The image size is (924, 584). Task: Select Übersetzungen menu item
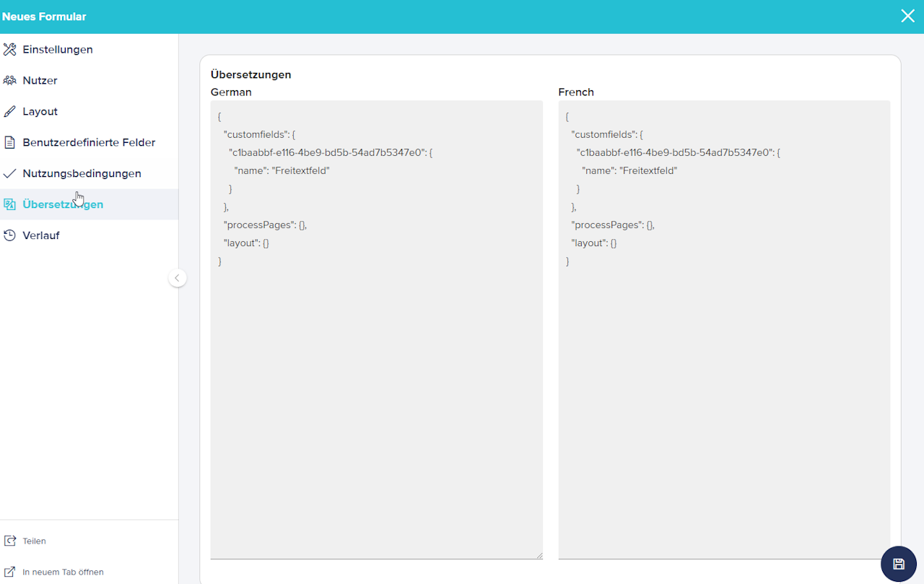tap(89, 205)
